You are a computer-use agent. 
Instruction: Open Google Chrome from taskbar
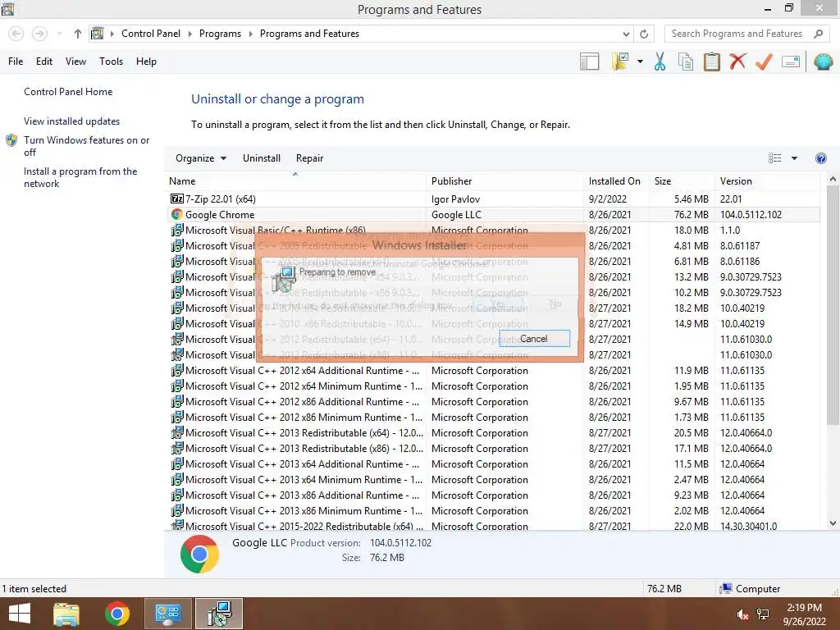[116, 614]
